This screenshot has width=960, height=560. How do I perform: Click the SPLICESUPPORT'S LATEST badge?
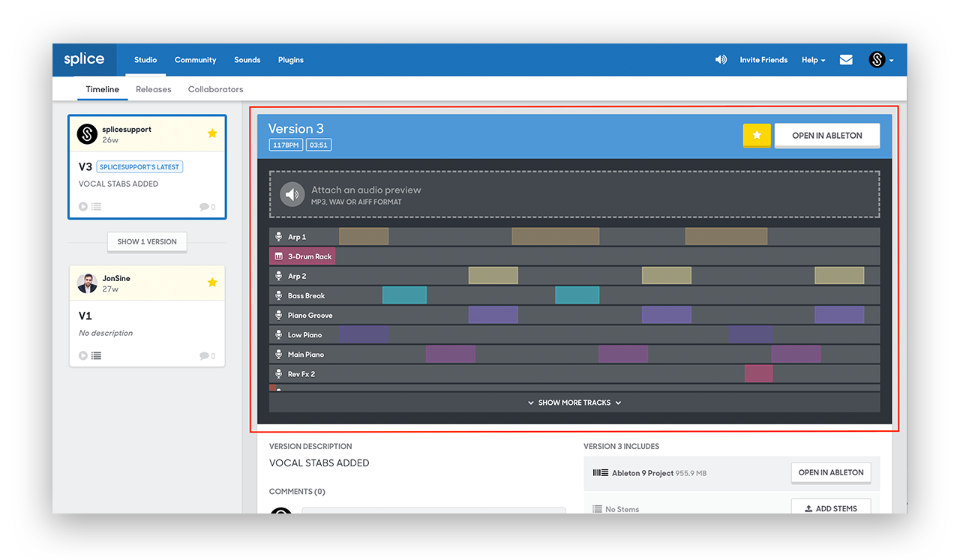139,166
